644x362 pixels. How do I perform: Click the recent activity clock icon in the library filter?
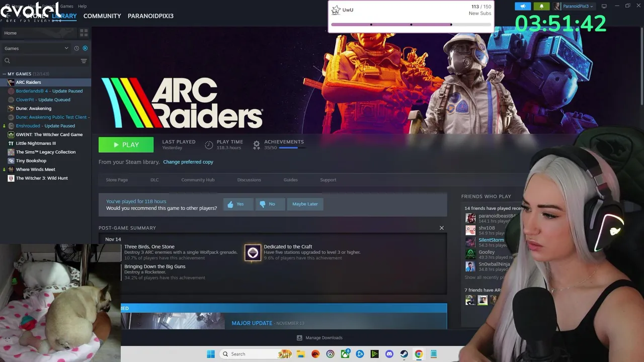pos(76,48)
